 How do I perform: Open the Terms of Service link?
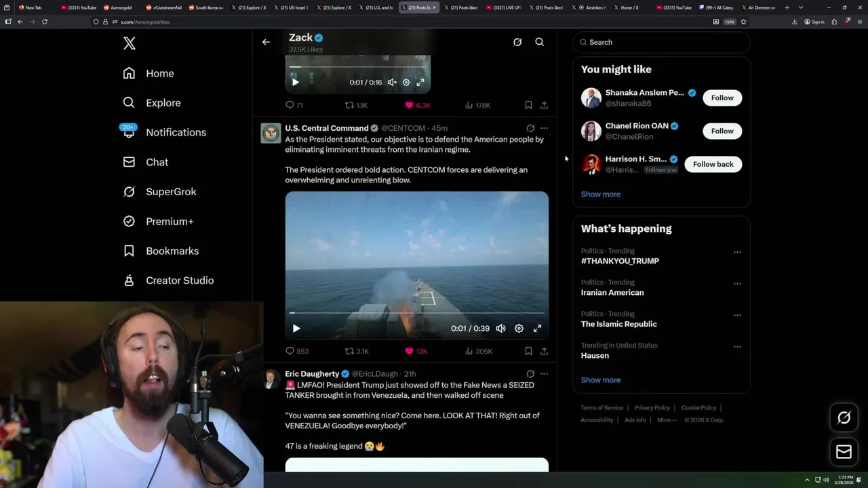point(601,408)
